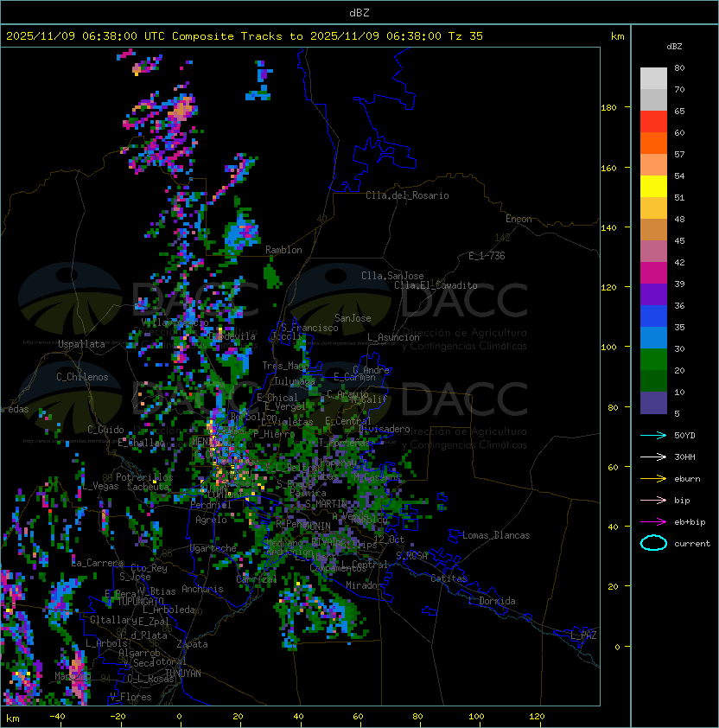
Task: Click the Mirador map label
Action: tap(365, 585)
